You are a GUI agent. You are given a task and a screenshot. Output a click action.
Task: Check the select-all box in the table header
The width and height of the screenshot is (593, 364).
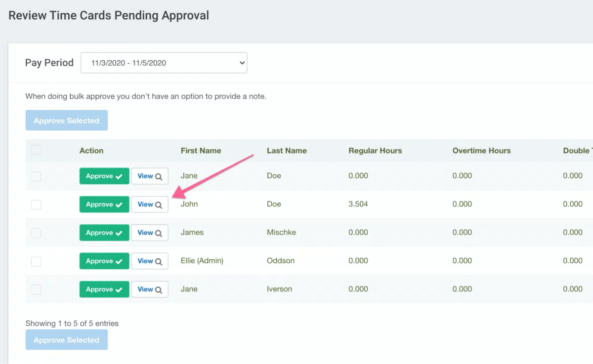(36, 150)
